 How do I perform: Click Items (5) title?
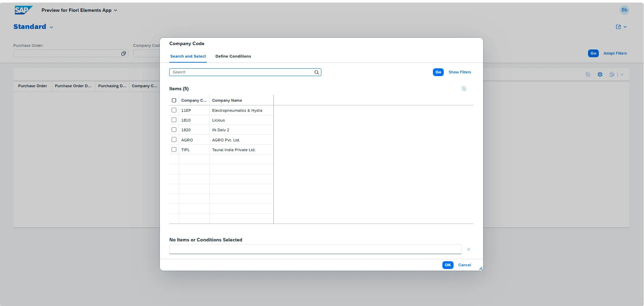pyautogui.click(x=179, y=89)
